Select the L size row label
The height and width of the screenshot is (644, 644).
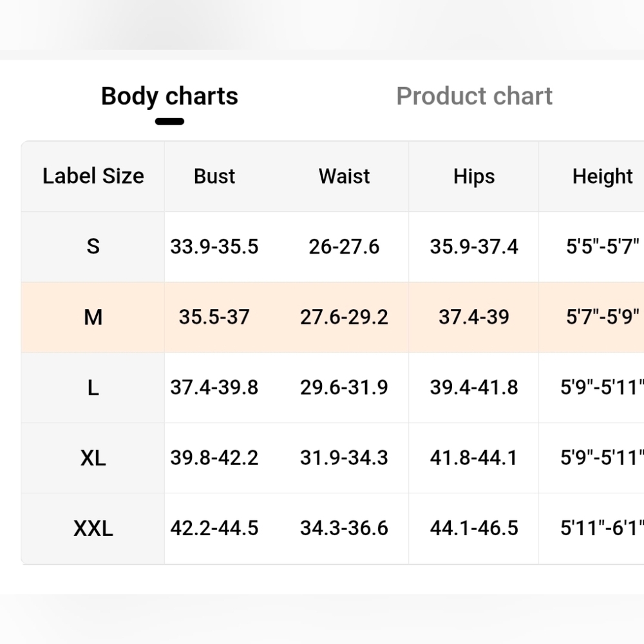point(93,387)
